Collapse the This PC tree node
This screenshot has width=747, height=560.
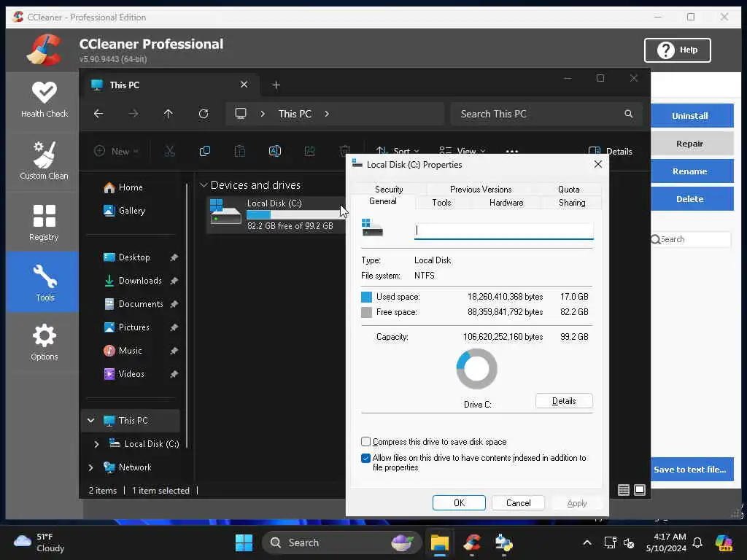pos(90,421)
